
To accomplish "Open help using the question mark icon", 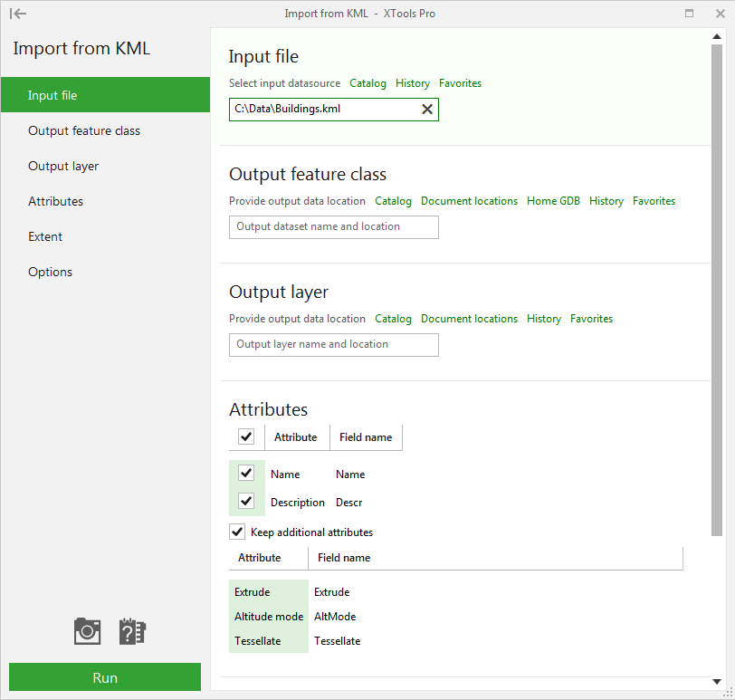I will 132,631.
